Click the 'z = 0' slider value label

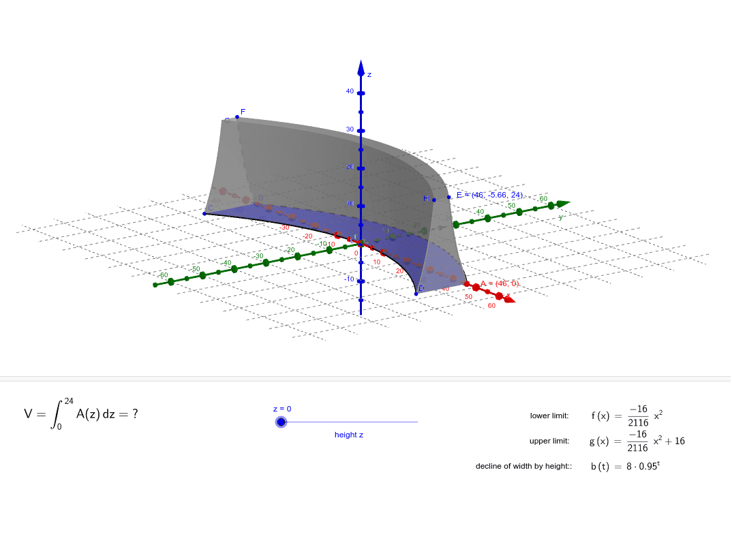click(x=282, y=409)
